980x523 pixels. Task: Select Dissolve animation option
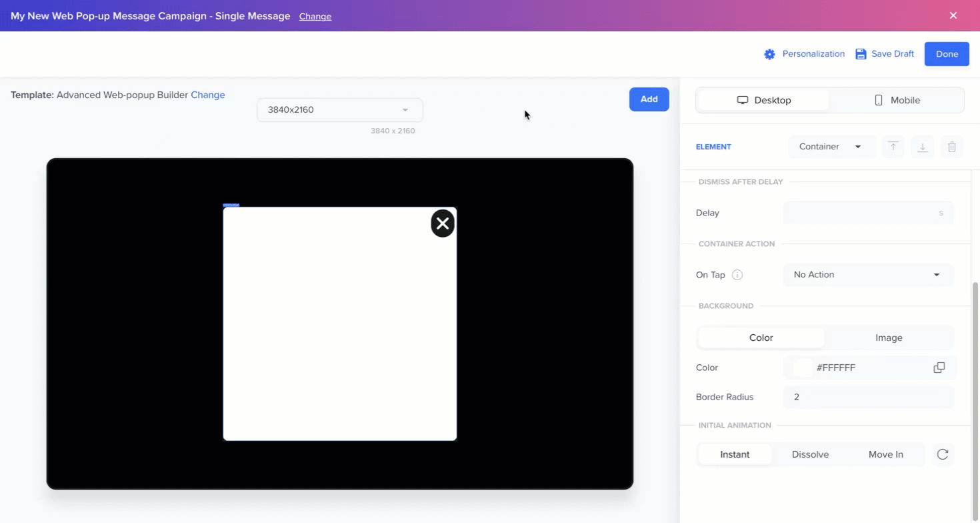pos(810,454)
